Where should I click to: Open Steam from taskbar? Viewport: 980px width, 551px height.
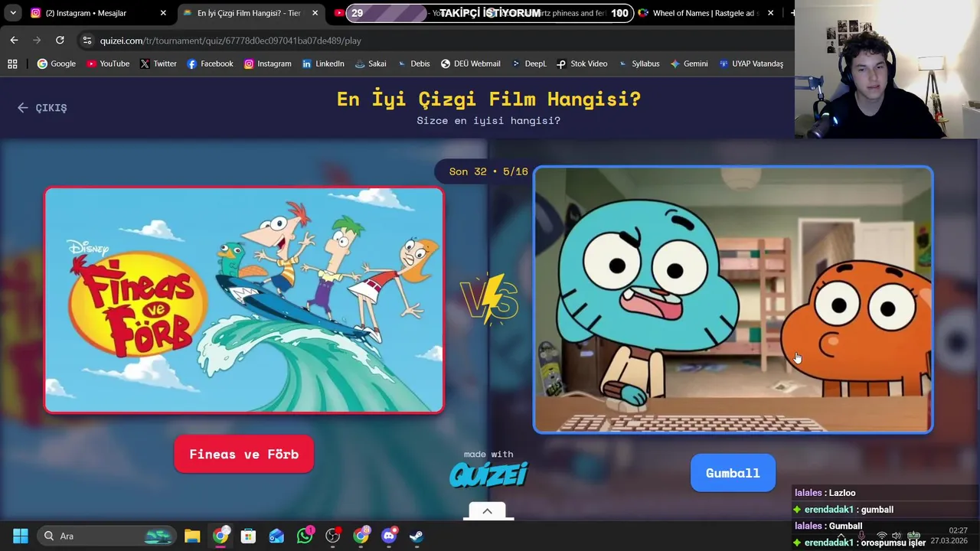(416, 536)
